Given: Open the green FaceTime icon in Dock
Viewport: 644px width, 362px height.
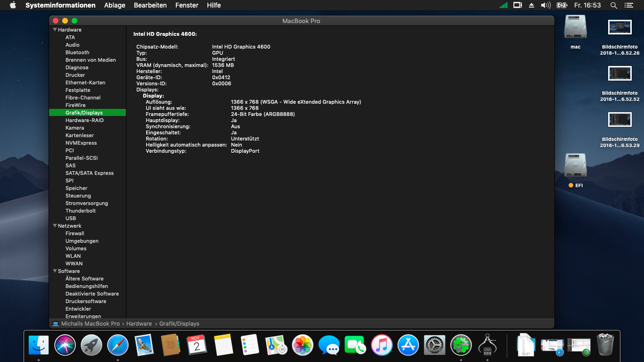Looking at the screenshot, I should click(x=355, y=345).
